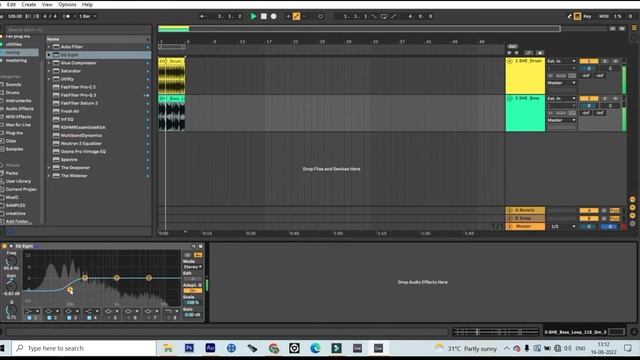640x360 pixels.
Task: Open Ext. In dropdown on SHE_Drum track
Action: (561, 61)
